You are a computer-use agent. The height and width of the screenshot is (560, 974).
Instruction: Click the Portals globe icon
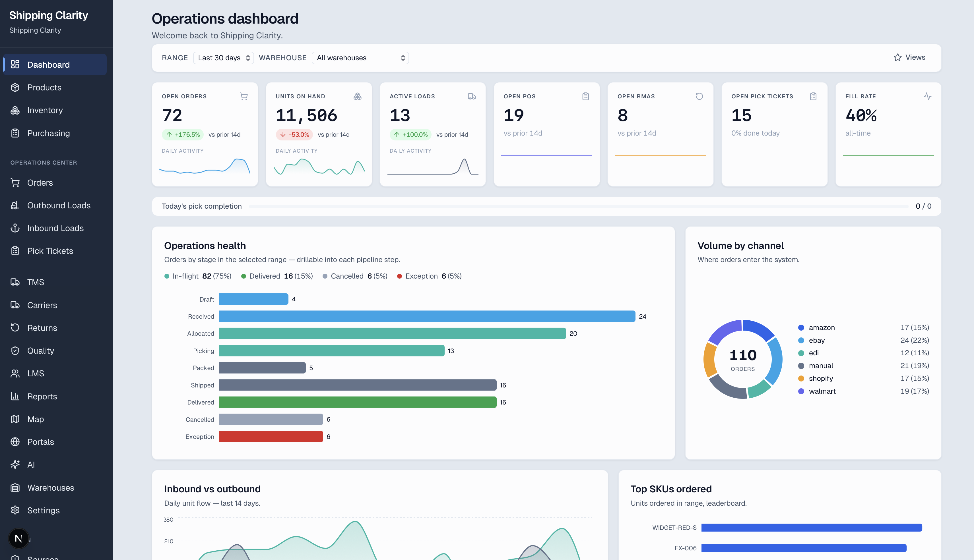click(x=15, y=442)
